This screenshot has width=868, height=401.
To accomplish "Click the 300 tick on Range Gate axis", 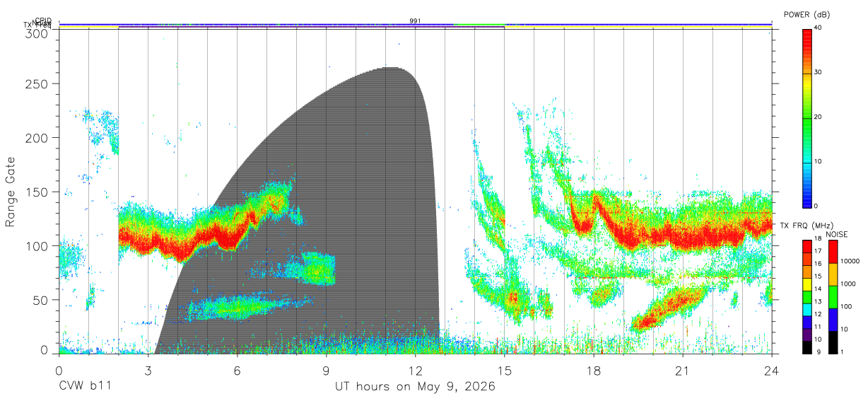I will coord(35,33).
